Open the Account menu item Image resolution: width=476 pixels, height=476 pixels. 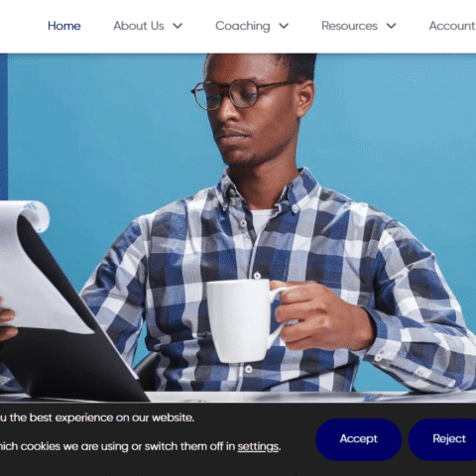[452, 26]
